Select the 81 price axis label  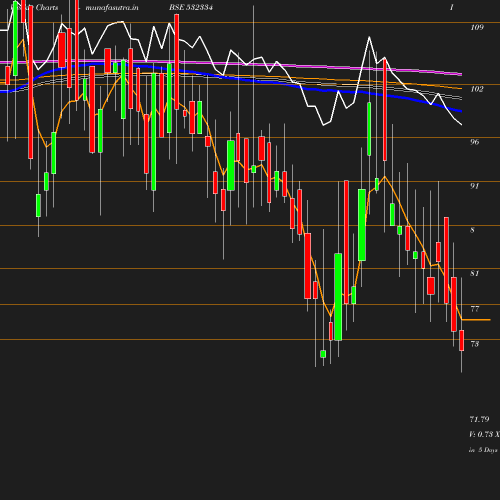[x=474, y=273]
